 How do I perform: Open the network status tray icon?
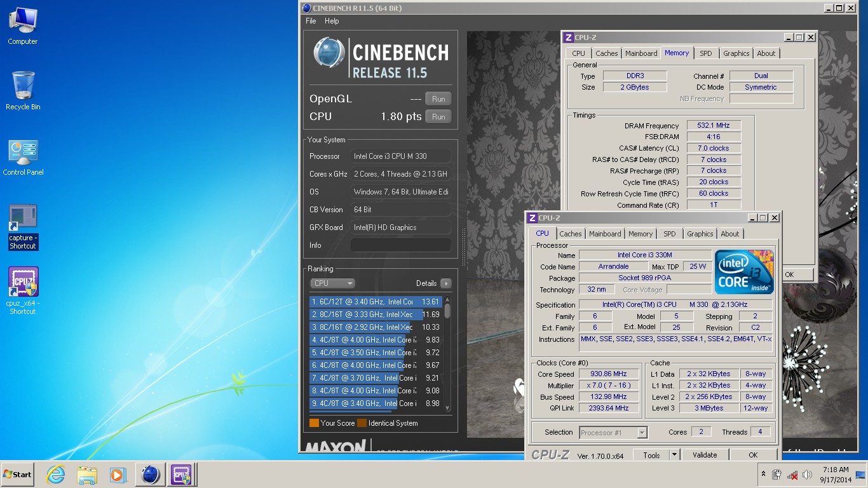pyautogui.click(x=792, y=475)
